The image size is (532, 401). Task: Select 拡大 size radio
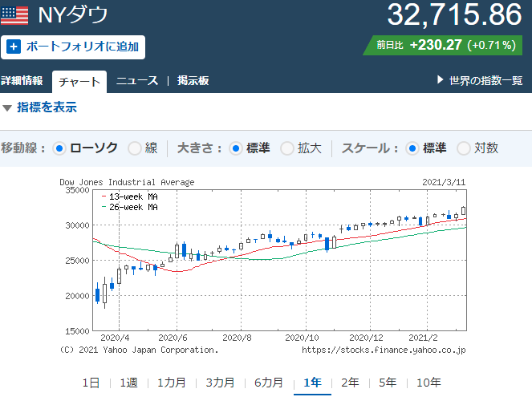pos(287,148)
